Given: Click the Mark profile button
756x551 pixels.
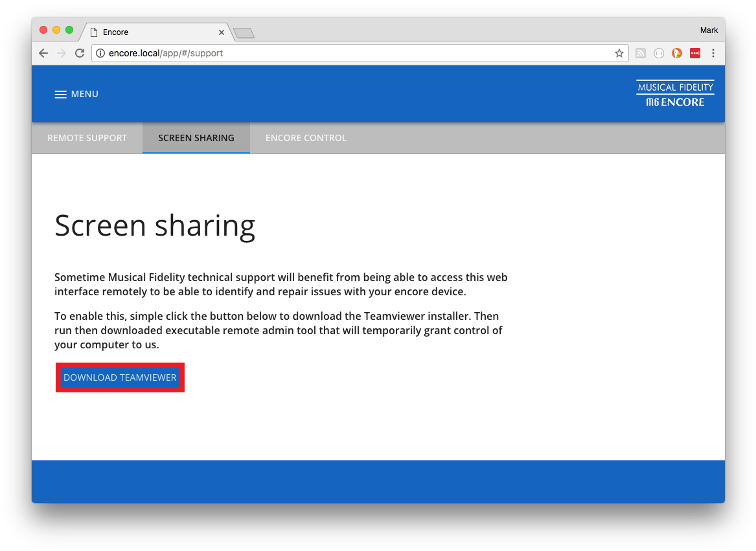Looking at the screenshot, I should [709, 30].
